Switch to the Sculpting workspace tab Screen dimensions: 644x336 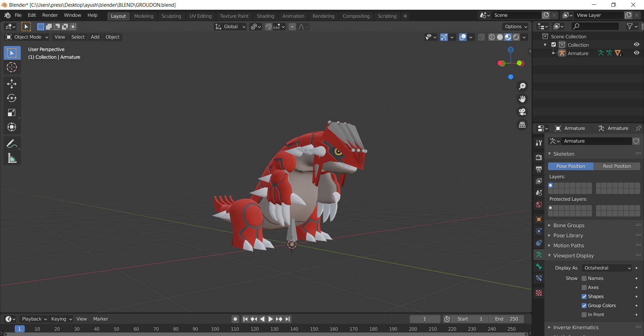tap(171, 16)
